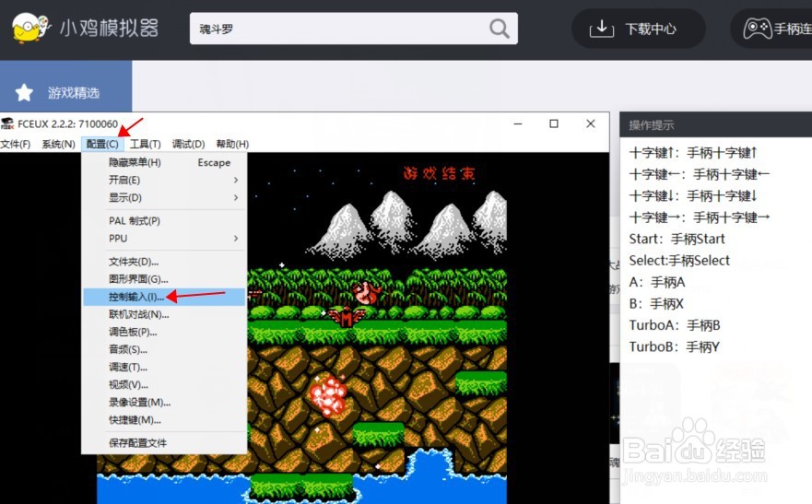The width and height of the screenshot is (812, 504).
Task: Click the red 游戏结束 game text
Action: pyautogui.click(x=439, y=173)
